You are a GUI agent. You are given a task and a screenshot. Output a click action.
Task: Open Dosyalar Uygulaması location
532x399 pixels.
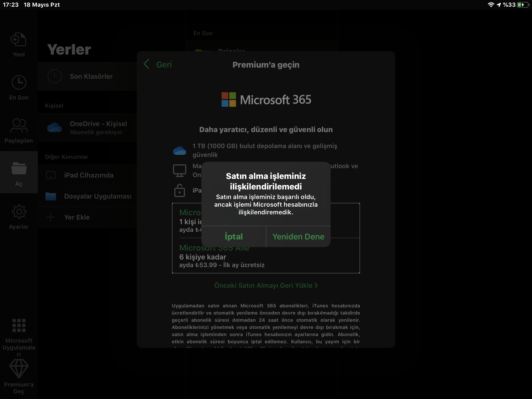point(97,196)
